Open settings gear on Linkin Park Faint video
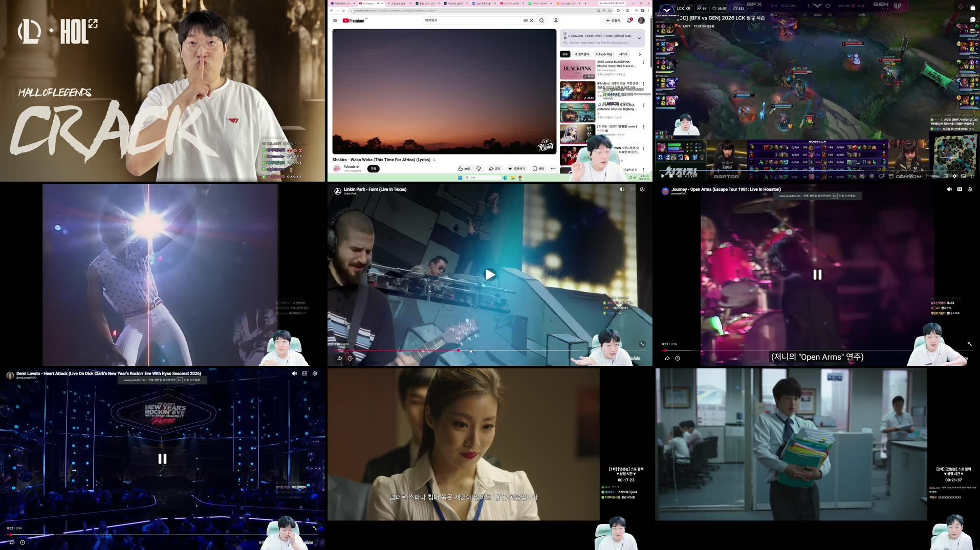980x550 pixels. pos(642,189)
